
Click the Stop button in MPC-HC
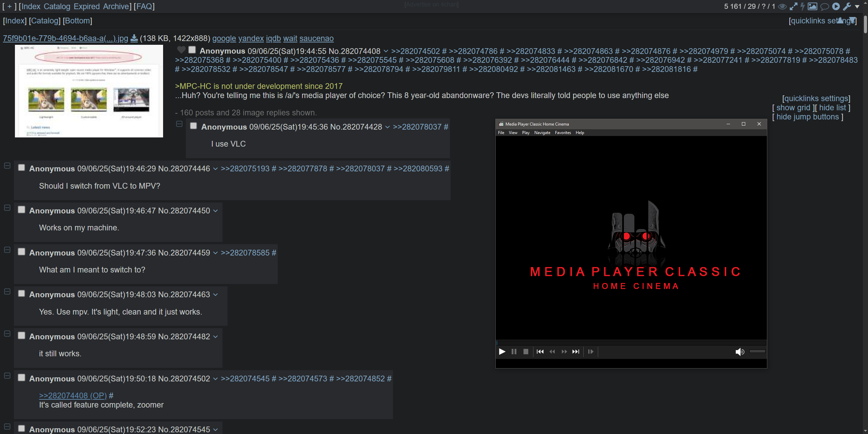(526, 352)
